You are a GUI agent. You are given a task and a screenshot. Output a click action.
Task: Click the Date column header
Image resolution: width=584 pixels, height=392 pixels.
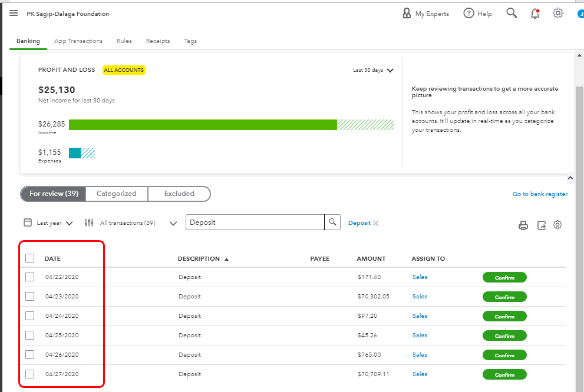[52, 258]
